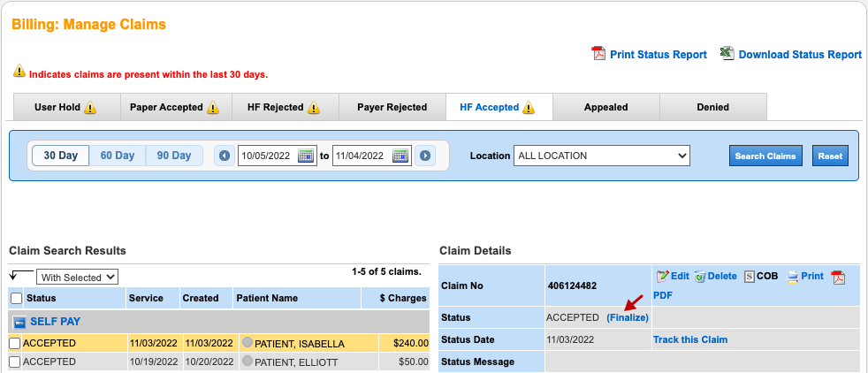Screen dimensions: 868x373
Task: Click the Track this Claim link
Action: click(x=690, y=339)
